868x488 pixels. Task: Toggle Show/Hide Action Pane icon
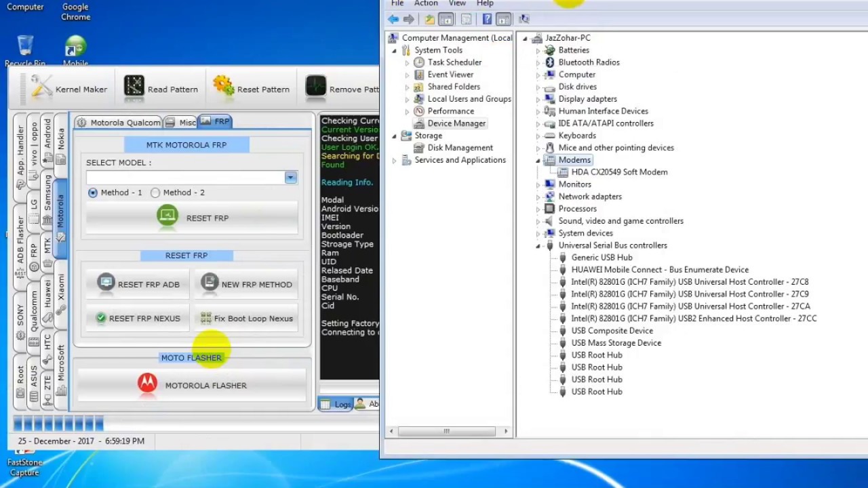[x=503, y=19]
